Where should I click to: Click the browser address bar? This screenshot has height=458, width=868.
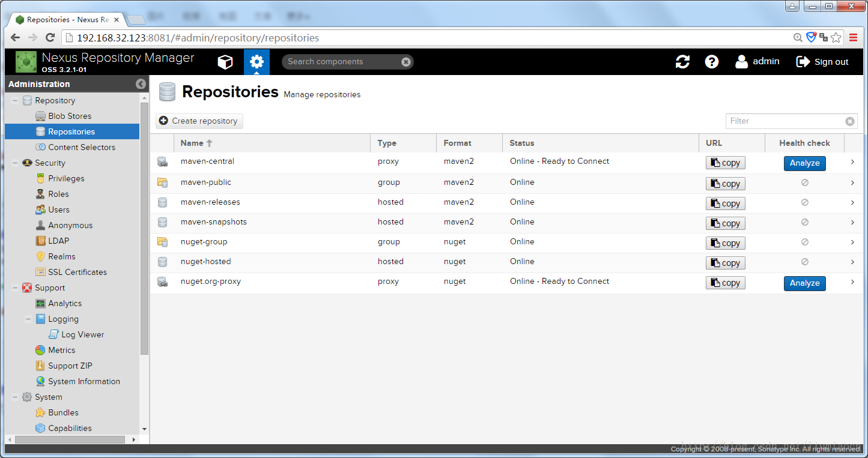[x=426, y=38]
